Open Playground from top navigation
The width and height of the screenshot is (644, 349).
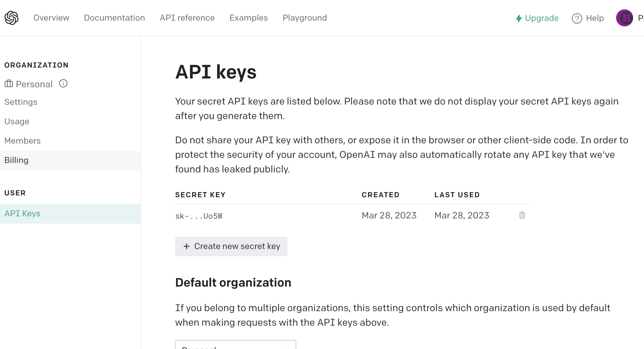coord(305,18)
